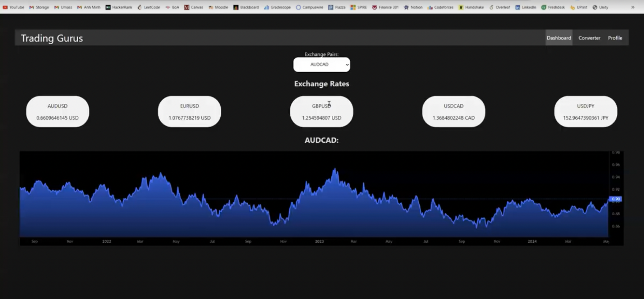
Task: Open the Profile tab
Action: coord(615,38)
